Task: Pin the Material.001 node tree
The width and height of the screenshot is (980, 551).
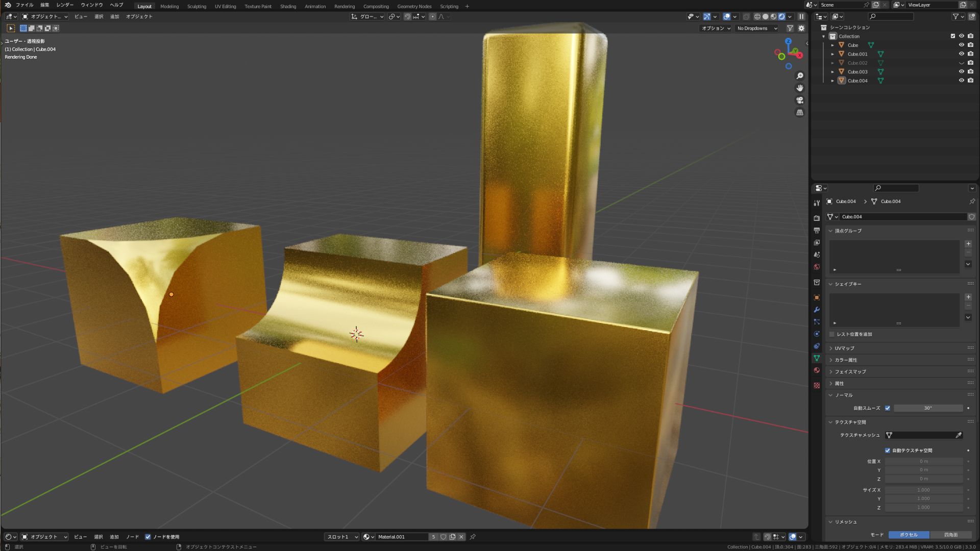Action: coord(473,537)
